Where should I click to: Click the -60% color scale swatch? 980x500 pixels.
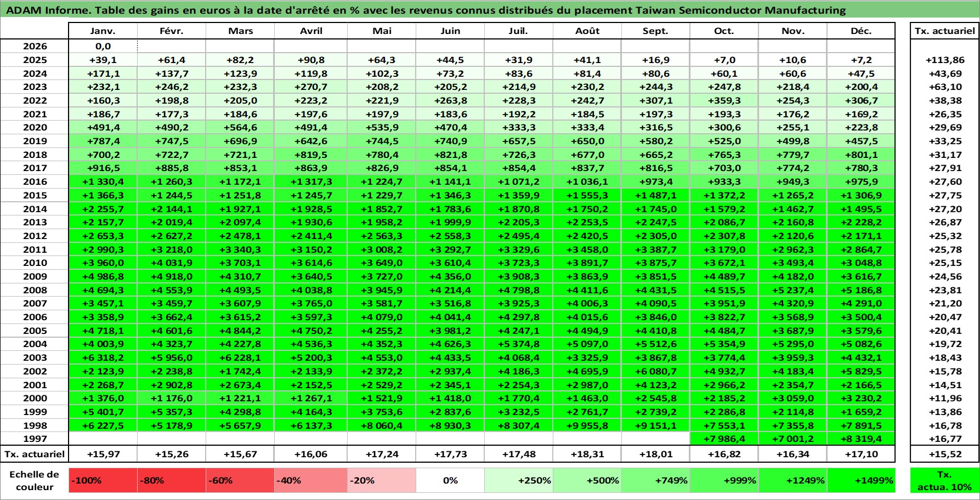240,480
